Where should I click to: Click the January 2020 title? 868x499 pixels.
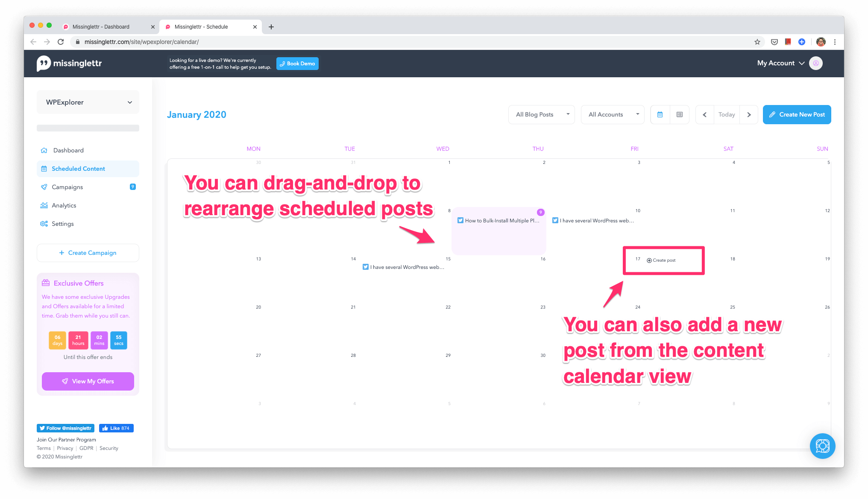[x=196, y=114]
